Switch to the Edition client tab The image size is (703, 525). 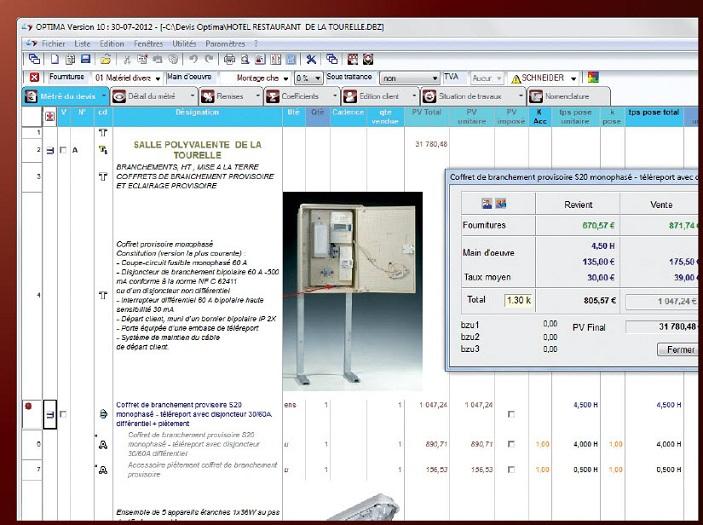379,96
